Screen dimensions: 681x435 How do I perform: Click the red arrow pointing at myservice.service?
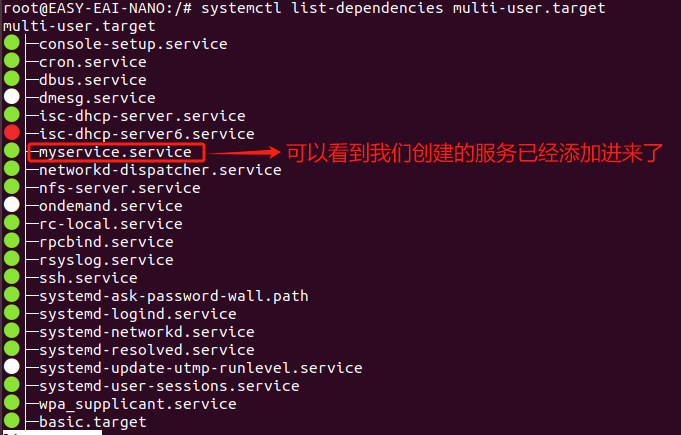click(x=245, y=152)
